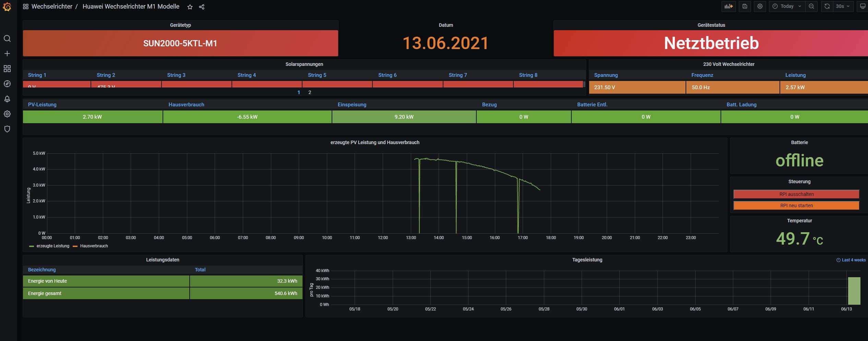Open the Server Admin shield icon

point(7,129)
